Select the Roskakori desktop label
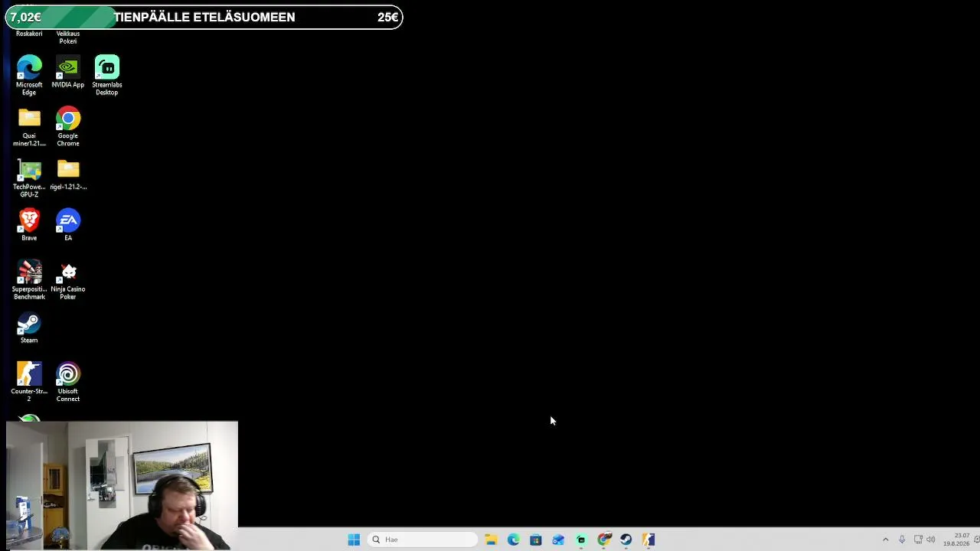 (x=29, y=34)
